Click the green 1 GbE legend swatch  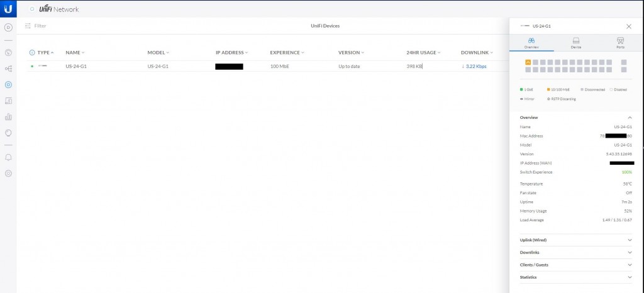[x=521, y=89]
